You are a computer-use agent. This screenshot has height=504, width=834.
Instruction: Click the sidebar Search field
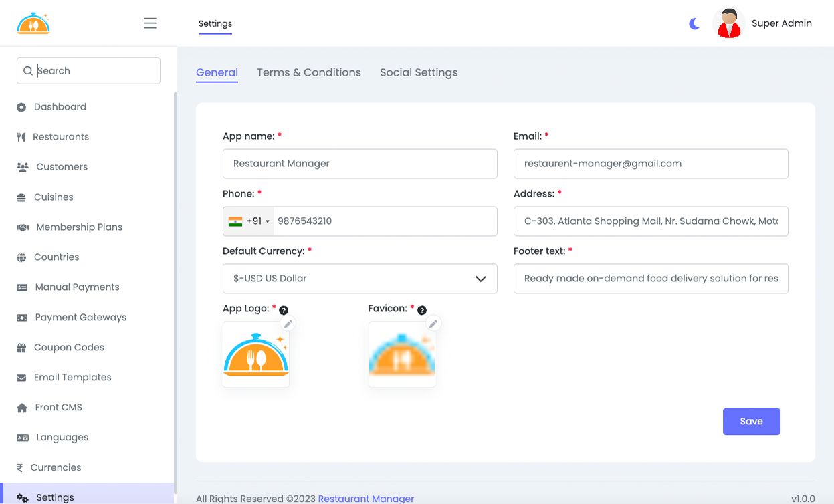click(94, 71)
